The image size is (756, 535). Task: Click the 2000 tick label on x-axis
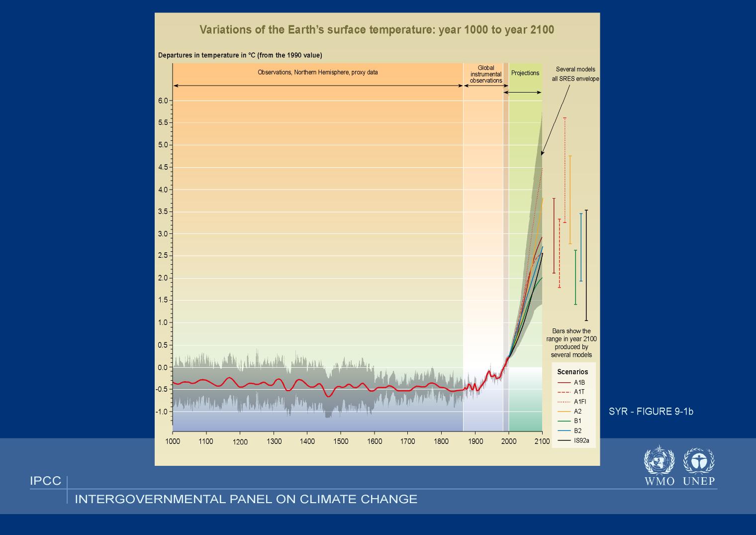[508, 441]
